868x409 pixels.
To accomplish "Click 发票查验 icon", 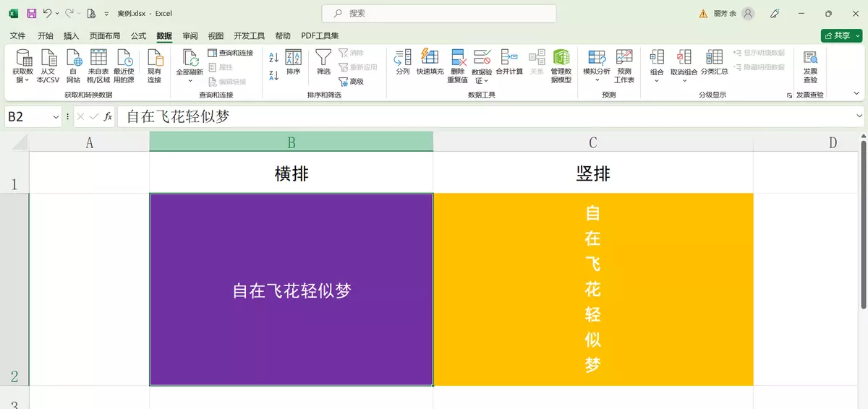I will pyautogui.click(x=810, y=58).
